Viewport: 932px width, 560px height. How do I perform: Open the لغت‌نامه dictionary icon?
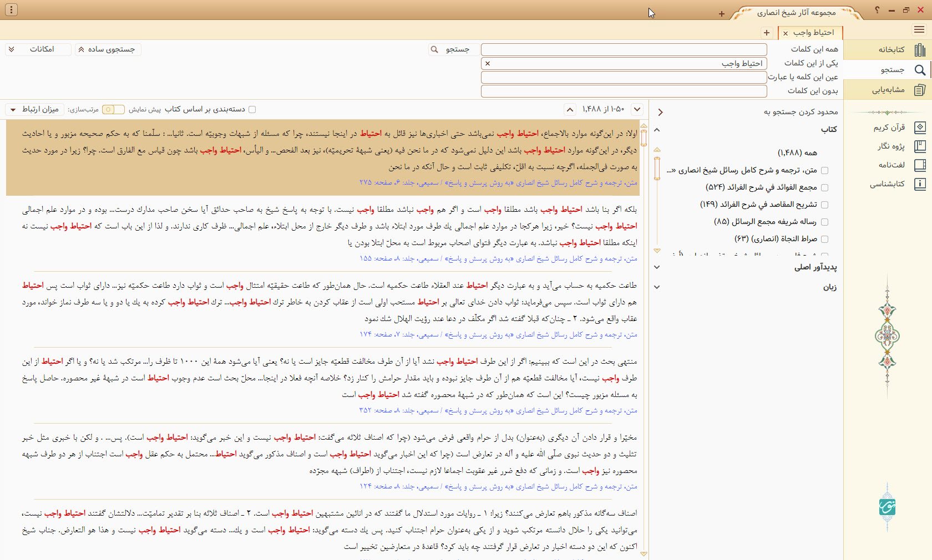point(920,165)
